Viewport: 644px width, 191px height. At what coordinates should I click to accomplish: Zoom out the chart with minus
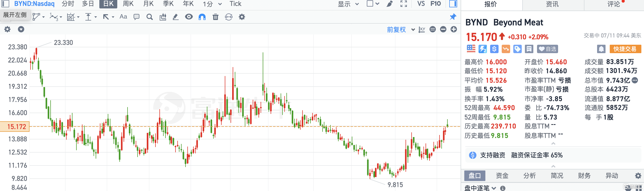443,29
